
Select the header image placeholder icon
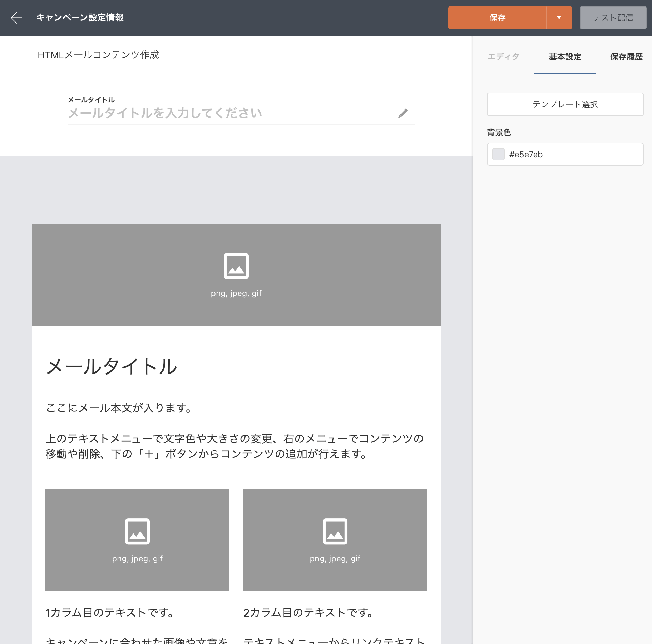pyautogui.click(x=236, y=266)
